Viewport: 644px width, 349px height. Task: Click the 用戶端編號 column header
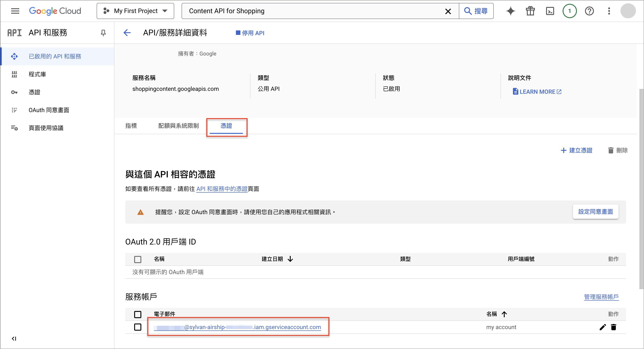click(521, 259)
